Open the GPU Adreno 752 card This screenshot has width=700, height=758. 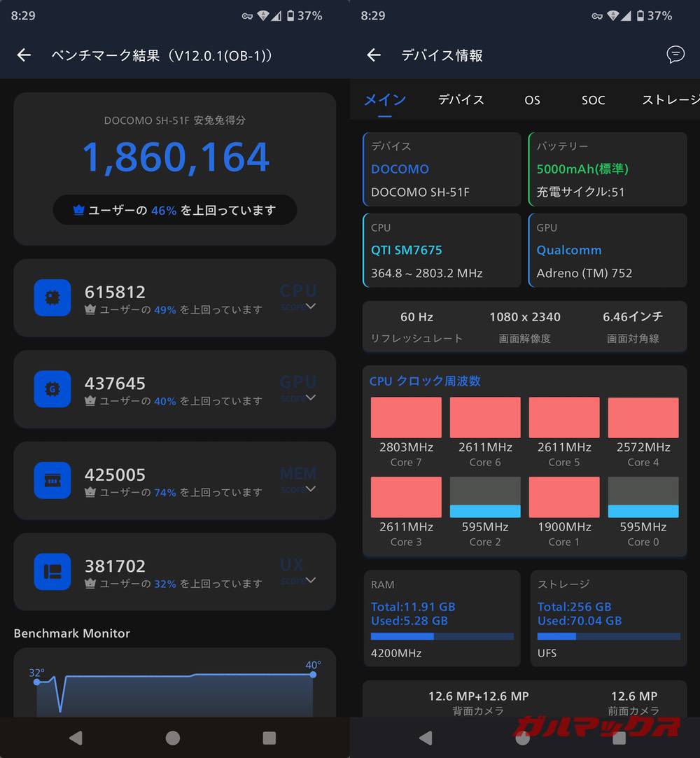pos(608,251)
